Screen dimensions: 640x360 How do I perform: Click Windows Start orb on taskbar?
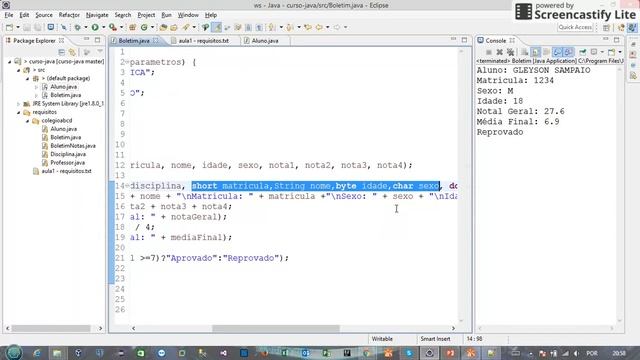(x=14, y=353)
